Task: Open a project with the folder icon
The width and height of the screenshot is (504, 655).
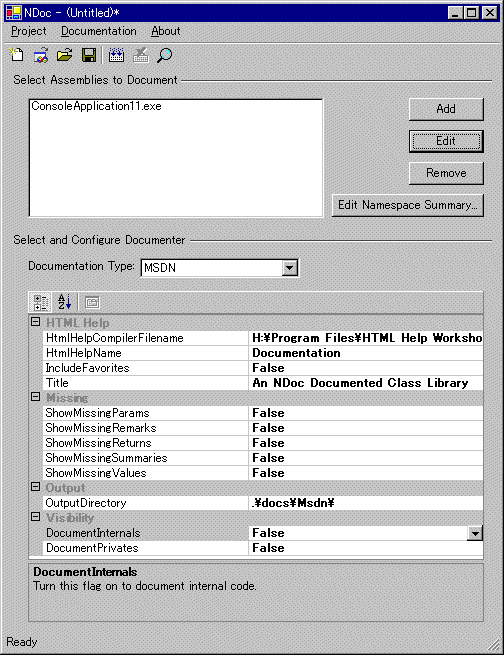Action: 64,55
